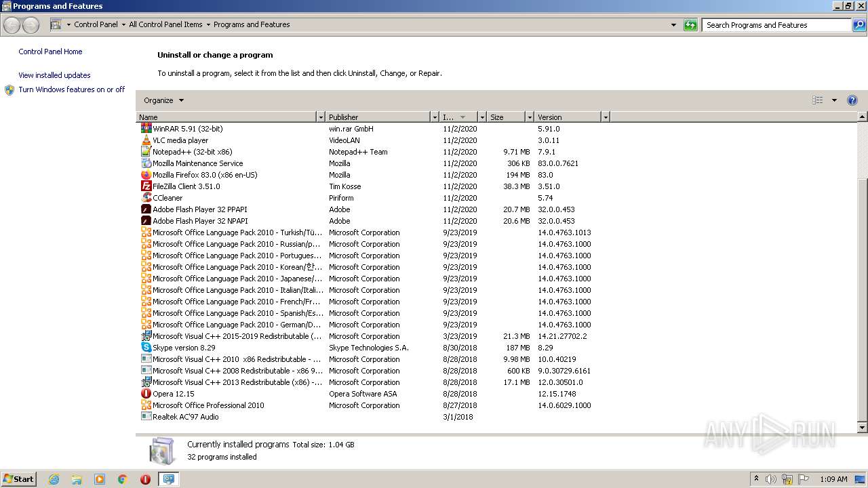Go back with the Back arrow button

pos(12,25)
